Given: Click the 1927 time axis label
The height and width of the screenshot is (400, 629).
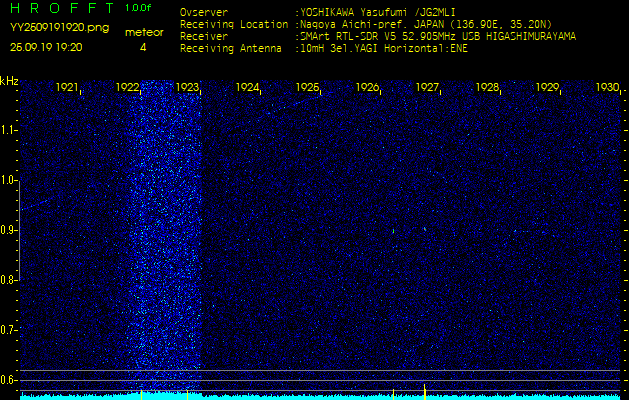Looking at the screenshot, I should coord(427,87).
